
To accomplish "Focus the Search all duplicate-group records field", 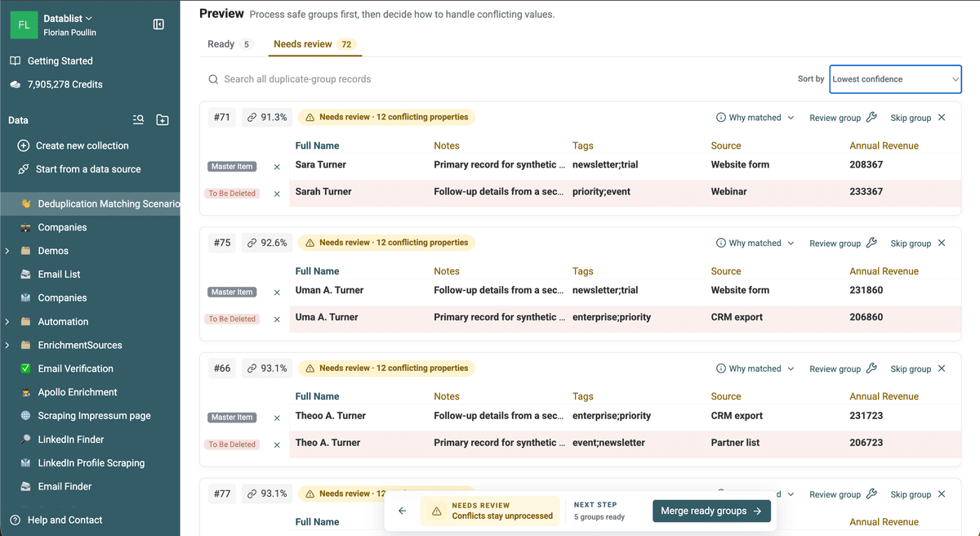I will pos(490,79).
